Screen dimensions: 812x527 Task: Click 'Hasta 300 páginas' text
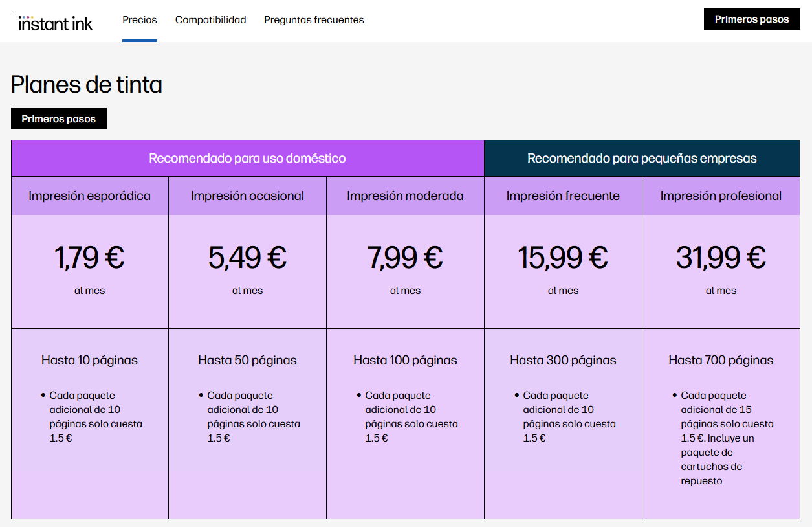563,361
